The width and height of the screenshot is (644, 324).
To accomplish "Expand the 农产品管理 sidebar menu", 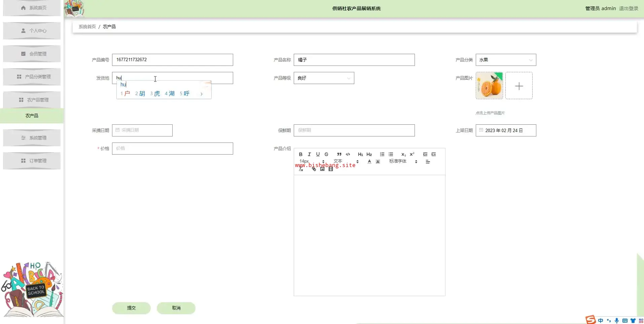I will [32, 100].
